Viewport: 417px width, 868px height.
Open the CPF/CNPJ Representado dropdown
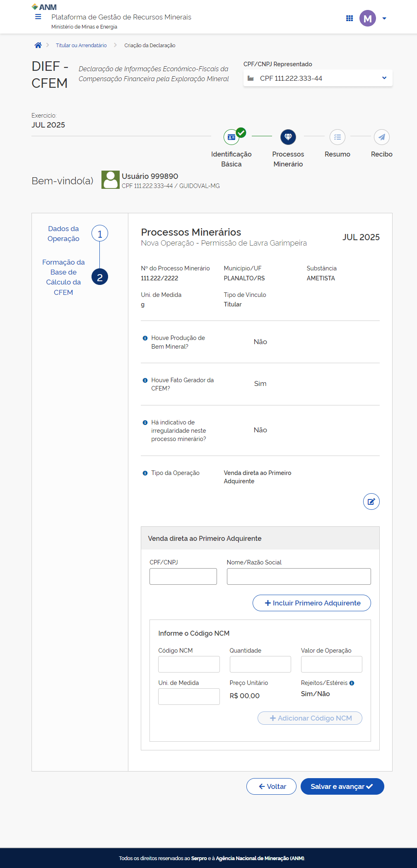coord(318,78)
